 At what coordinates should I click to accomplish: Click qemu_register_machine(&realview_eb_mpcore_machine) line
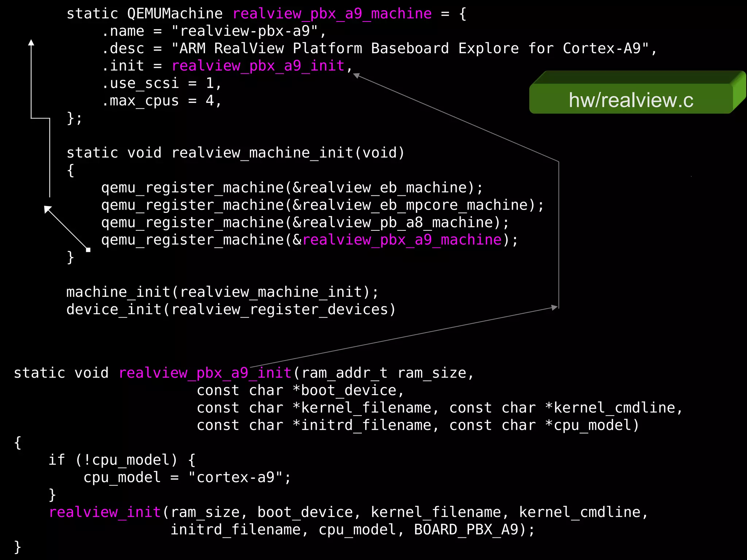(x=323, y=205)
